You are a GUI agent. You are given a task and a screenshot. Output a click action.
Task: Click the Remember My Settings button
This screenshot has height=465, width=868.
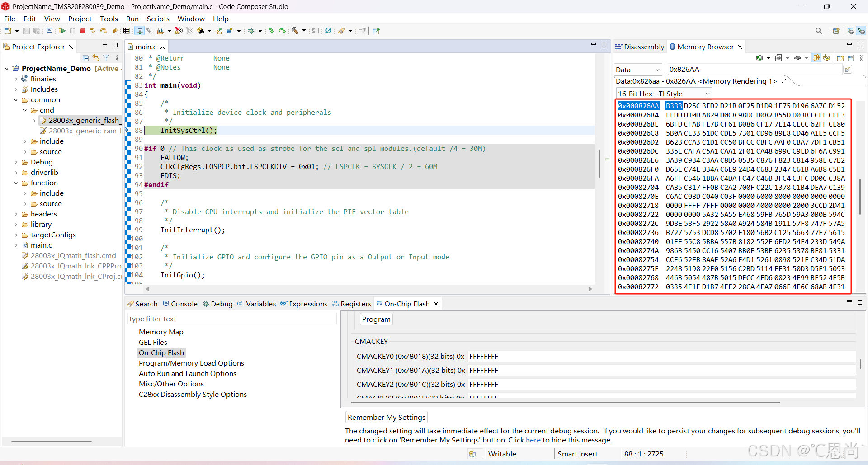pyautogui.click(x=387, y=417)
